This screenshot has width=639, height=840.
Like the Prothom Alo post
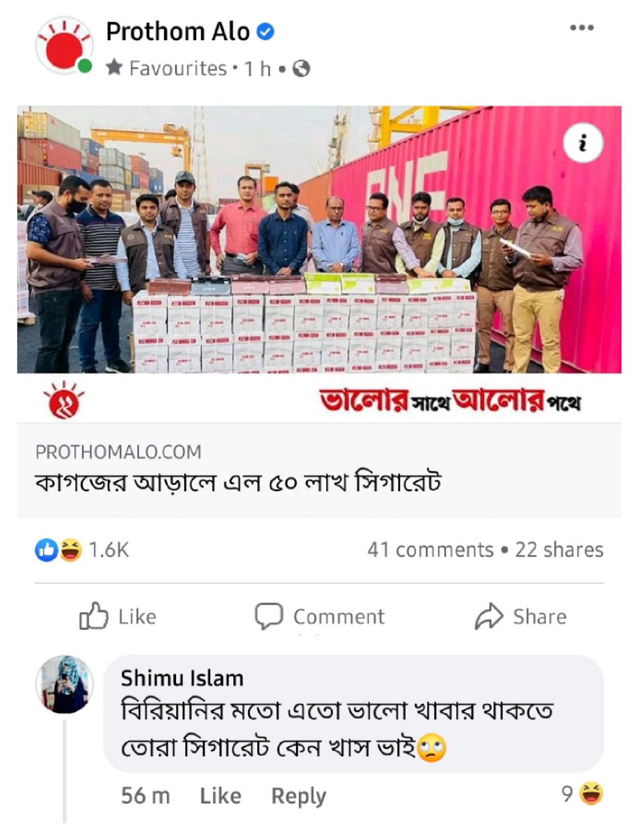pos(118,616)
